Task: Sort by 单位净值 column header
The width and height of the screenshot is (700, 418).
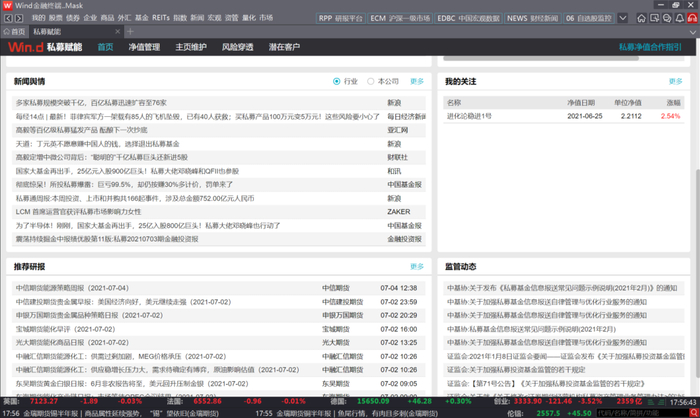Action: click(x=627, y=103)
